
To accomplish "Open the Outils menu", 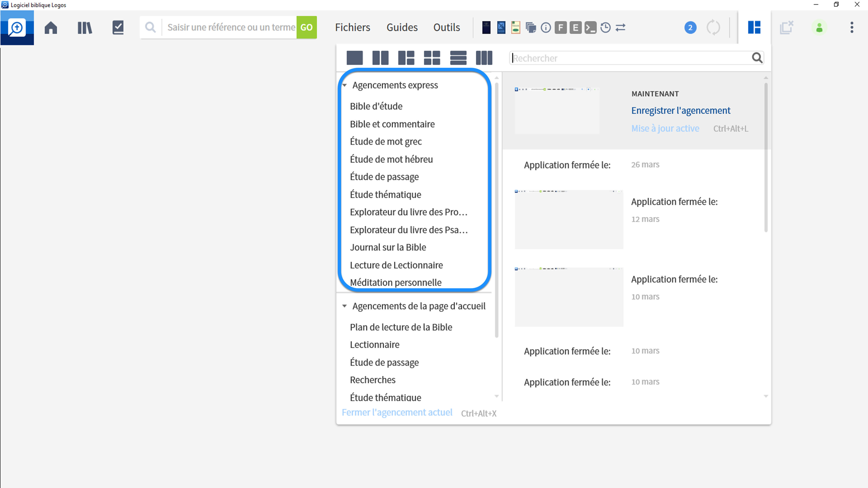I will tap(446, 27).
